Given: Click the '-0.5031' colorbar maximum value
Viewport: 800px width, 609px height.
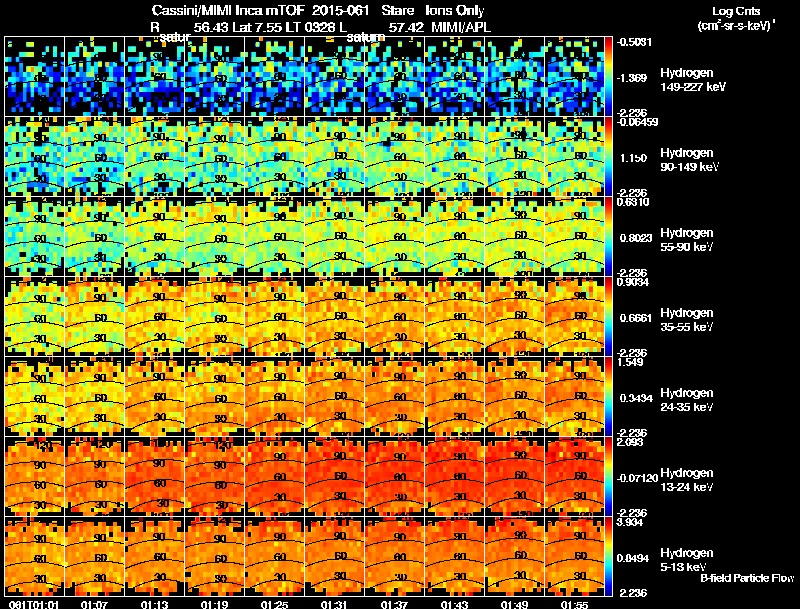Looking at the screenshot, I should (x=634, y=42).
